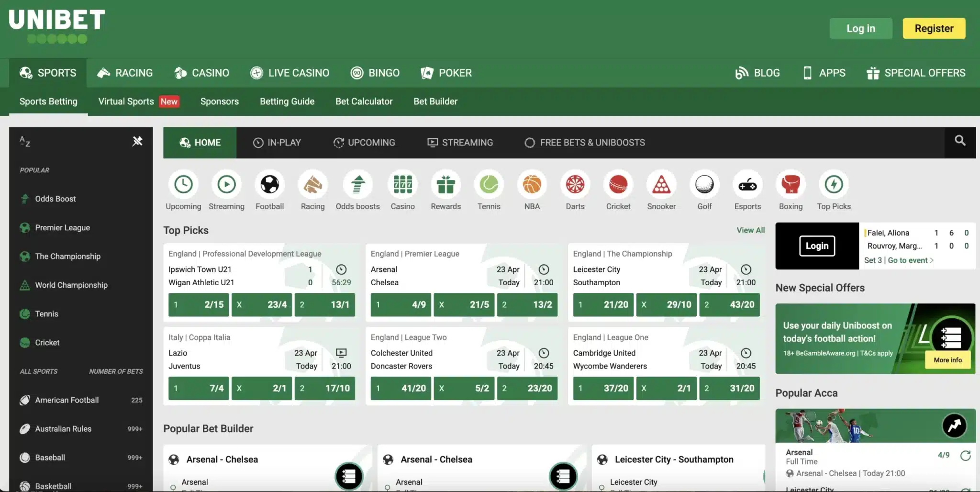Switch to the UPCOMING tab
980x492 pixels.
coord(364,143)
